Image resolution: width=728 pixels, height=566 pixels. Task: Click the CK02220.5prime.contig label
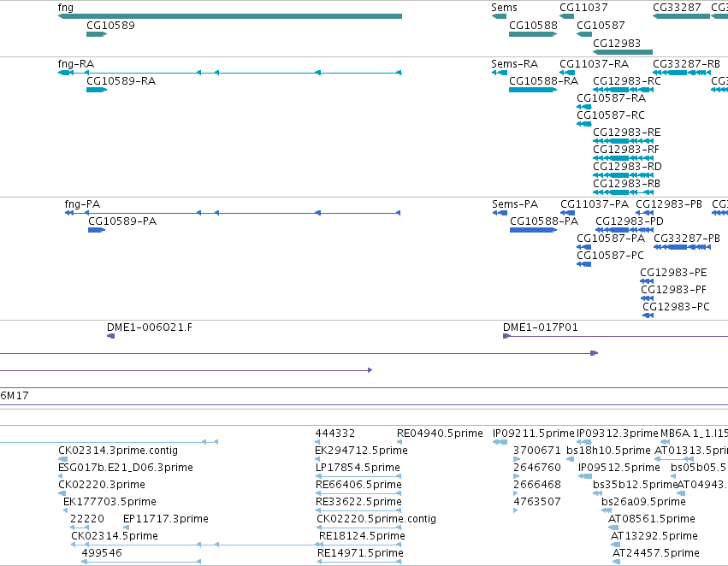(376, 519)
